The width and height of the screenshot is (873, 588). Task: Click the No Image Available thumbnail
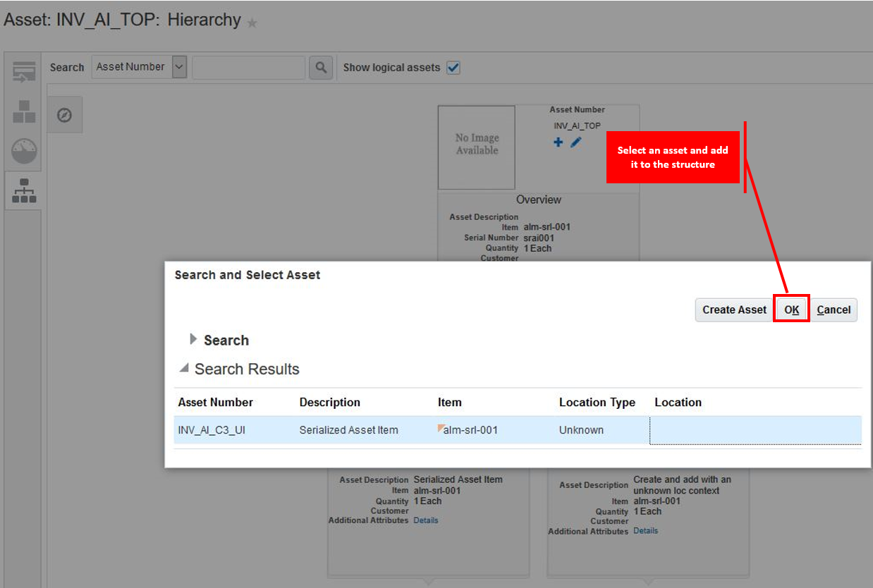pos(477,145)
